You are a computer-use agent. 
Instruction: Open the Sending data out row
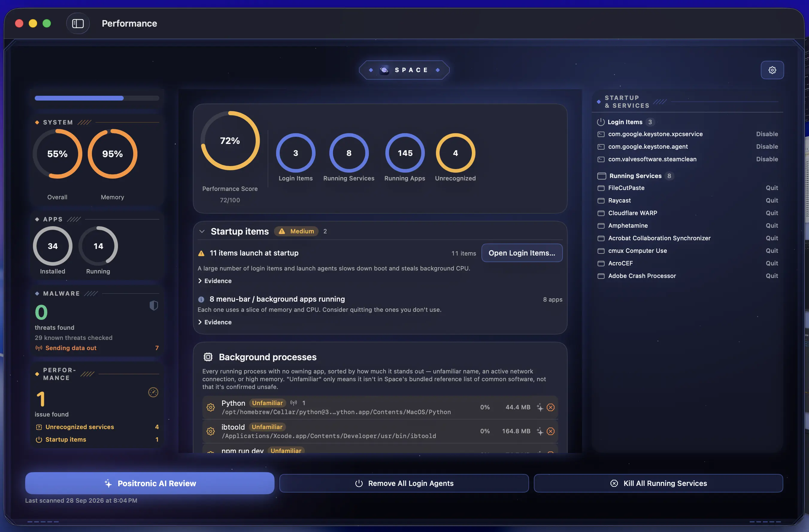coord(97,348)
